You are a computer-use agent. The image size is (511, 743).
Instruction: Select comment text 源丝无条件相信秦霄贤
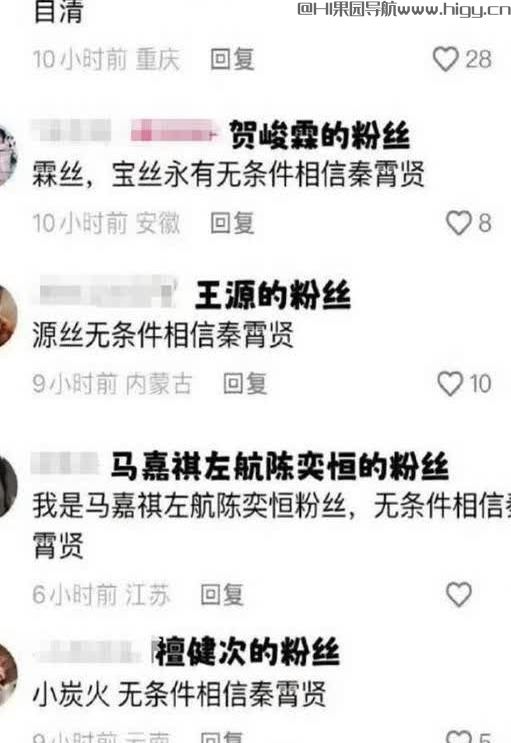click(x=163, y=335)
